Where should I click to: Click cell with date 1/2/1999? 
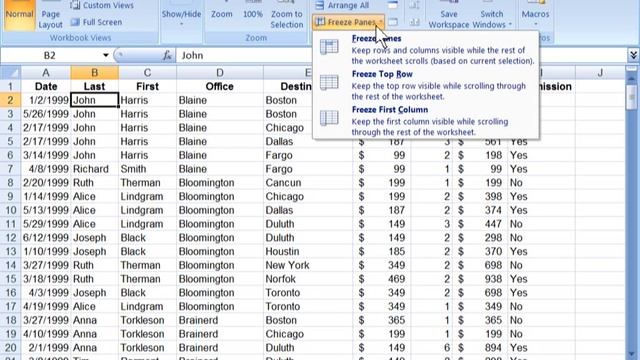(x=46, y=100)
